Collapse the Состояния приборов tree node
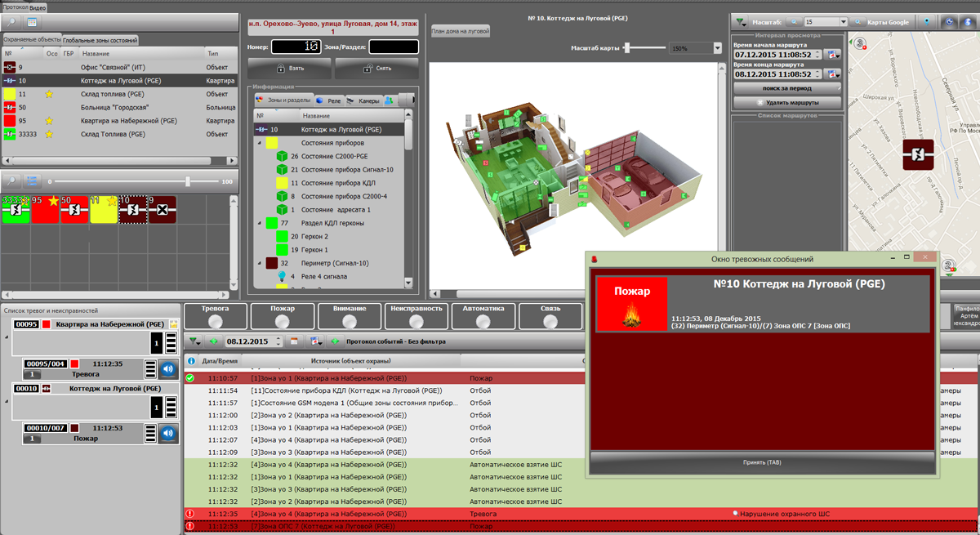Viewport: 980px width, 535px height. 260,142
